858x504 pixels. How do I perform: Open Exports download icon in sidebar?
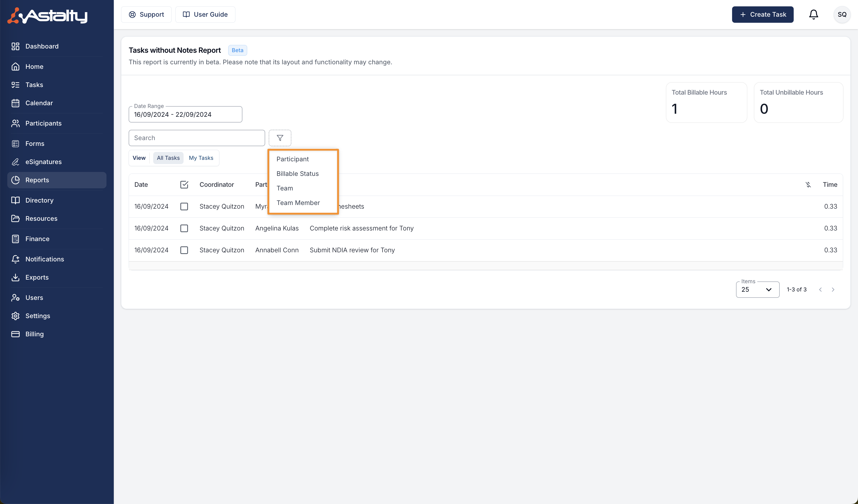point(15,277)
